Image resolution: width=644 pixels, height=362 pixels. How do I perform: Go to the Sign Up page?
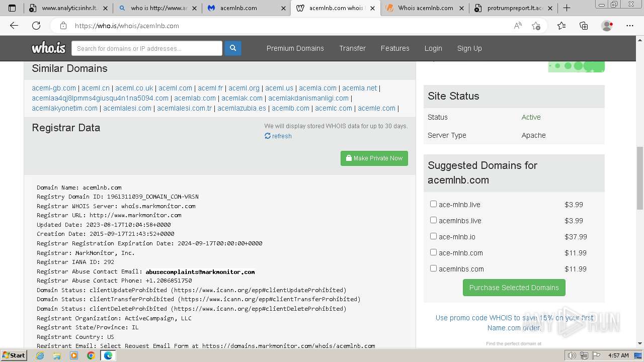(x=469, y=48)
